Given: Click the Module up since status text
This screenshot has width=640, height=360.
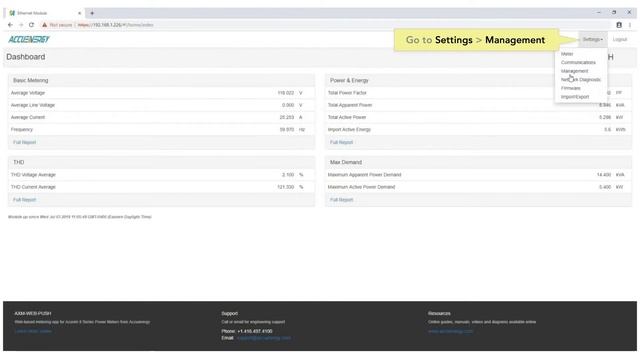Looking at the screenshot, I should coord(80,217).
